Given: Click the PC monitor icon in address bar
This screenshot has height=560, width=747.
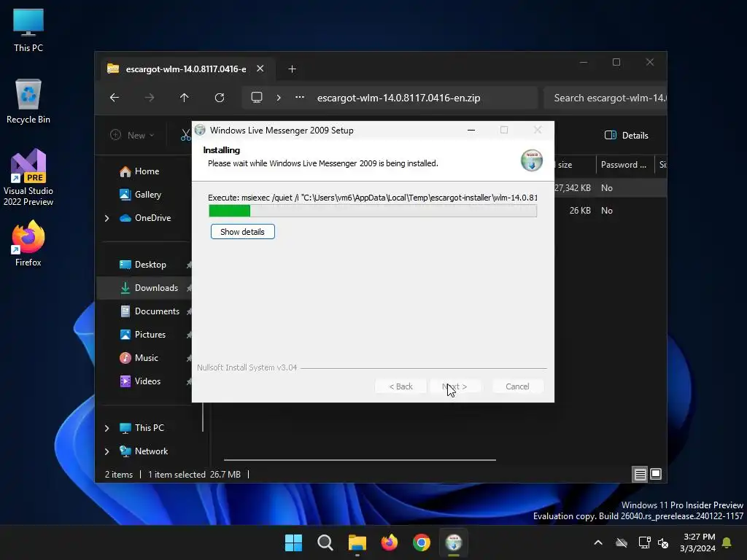Looking at the screenshot, I should (x=257, y=98).
